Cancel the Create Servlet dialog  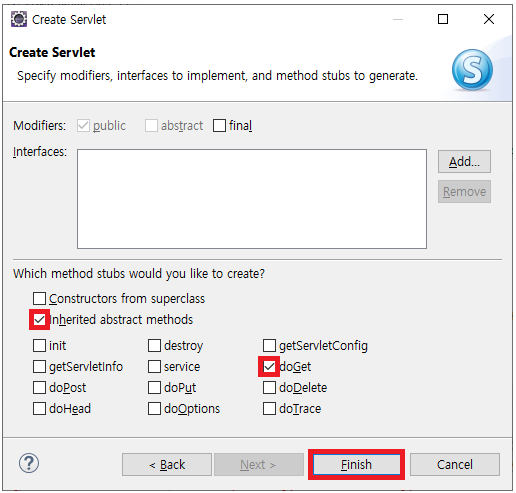455,464
